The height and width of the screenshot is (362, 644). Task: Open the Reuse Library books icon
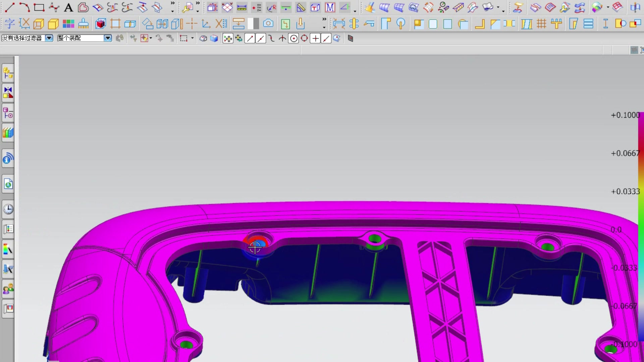(8, 133)
